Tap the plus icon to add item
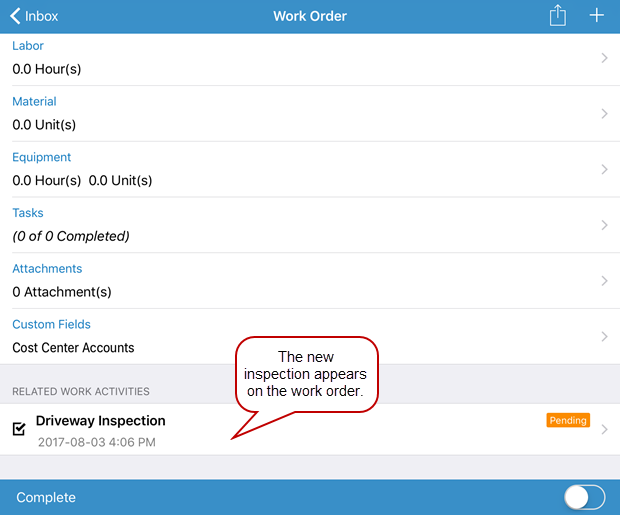 click(597, 16)
